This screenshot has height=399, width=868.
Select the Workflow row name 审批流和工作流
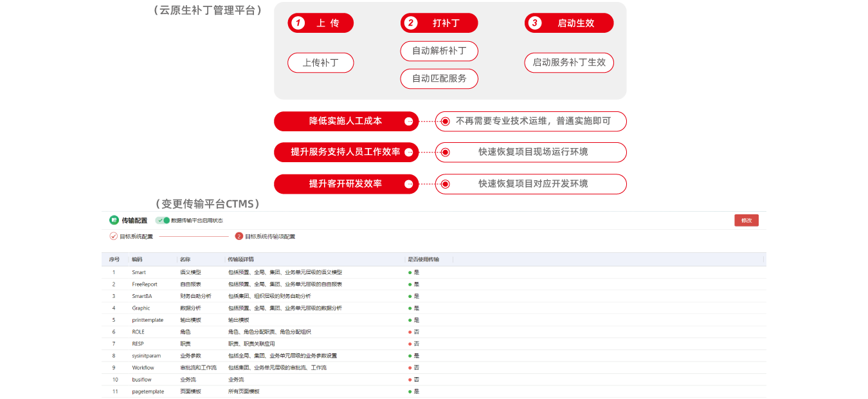coord(198,367)
